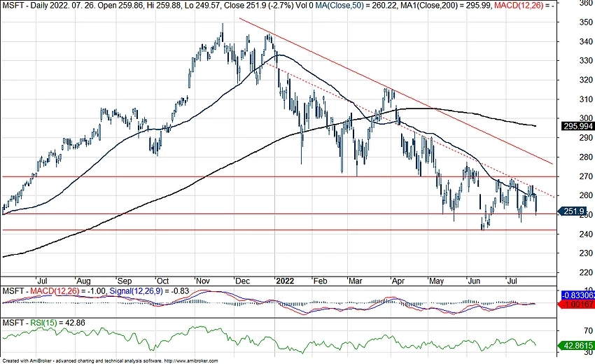Screen dimensions: 595x364
Task: Click the 270 price axis label
Action: click(586, 176)
